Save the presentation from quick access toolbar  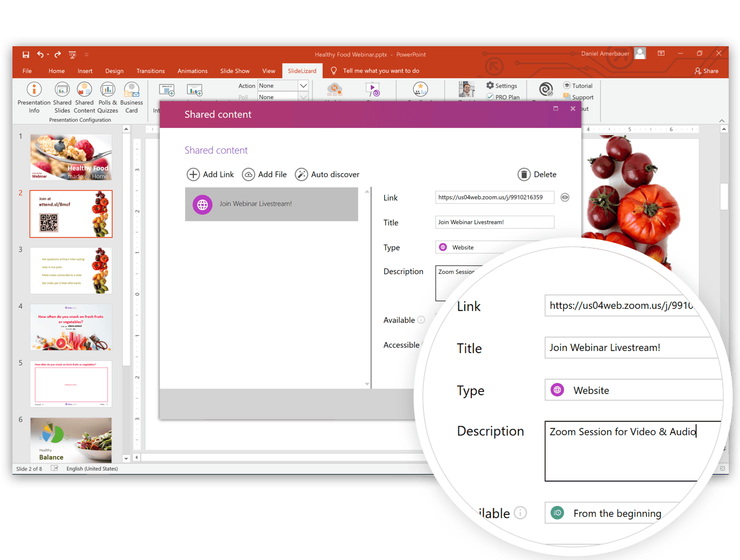pos(26,55)
